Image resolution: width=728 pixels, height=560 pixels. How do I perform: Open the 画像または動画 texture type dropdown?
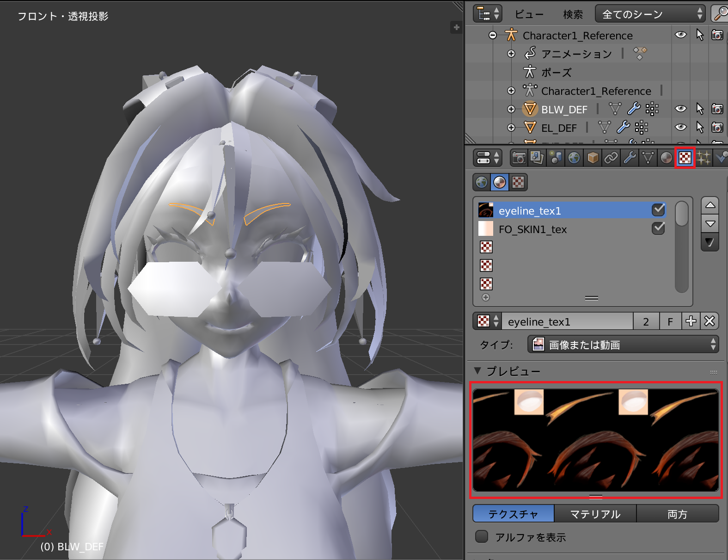(x=623, y=345)
